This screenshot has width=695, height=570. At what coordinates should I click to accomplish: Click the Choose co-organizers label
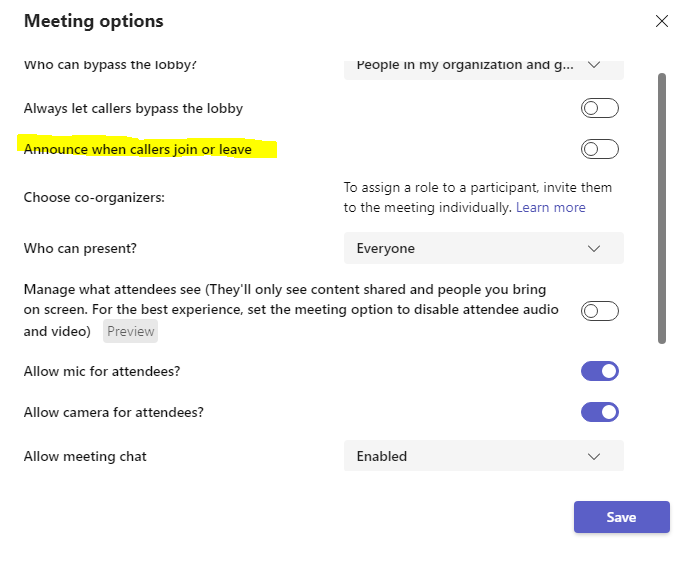point(94,197)
